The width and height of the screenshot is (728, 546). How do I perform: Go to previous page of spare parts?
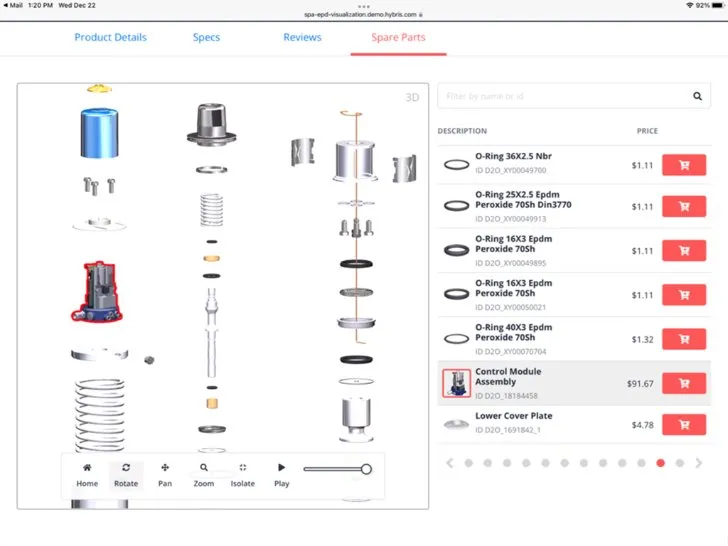click(450, 463)
